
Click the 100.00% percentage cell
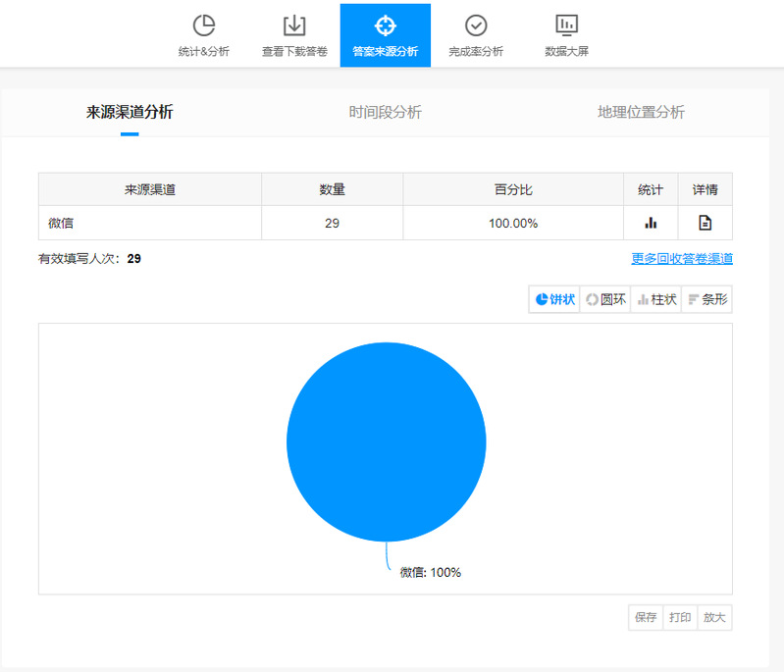pyautogui.click(x=513, y=223)
